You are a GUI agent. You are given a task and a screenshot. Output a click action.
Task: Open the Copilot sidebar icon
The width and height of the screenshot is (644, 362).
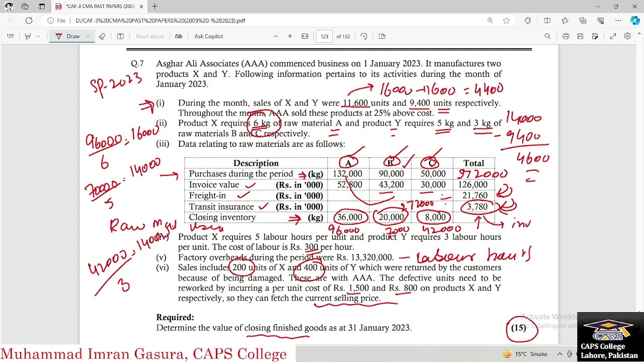(x=635, y=21)
